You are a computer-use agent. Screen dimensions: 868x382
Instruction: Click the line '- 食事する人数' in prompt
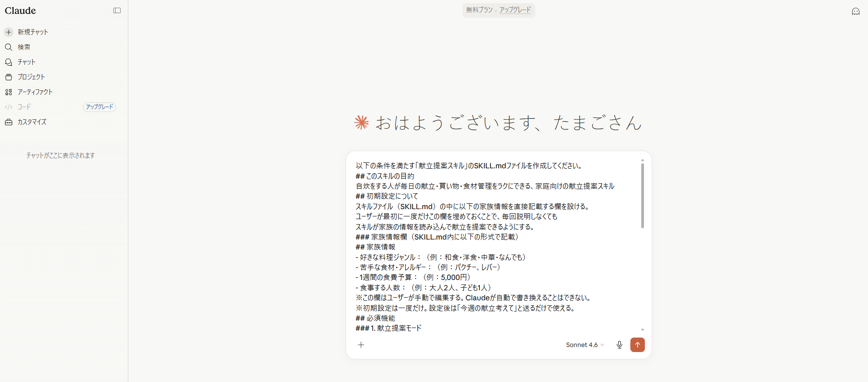coord(425,288)
